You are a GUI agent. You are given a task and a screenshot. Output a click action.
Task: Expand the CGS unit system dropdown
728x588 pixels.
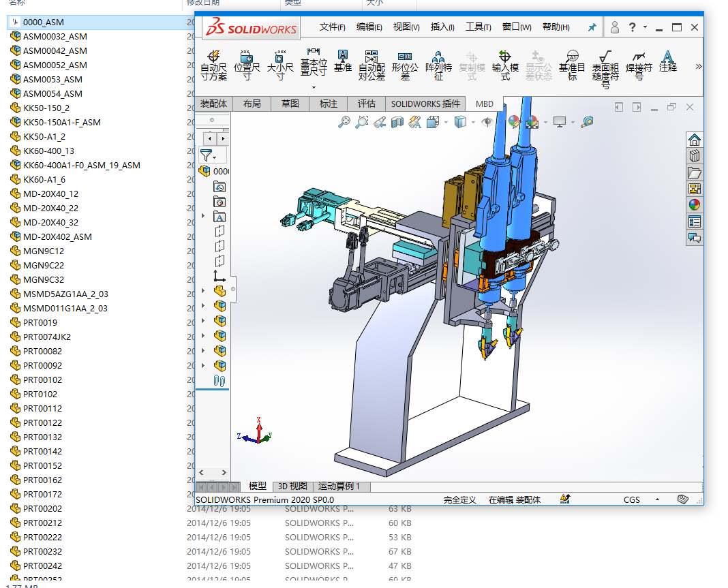click(657, 499)
